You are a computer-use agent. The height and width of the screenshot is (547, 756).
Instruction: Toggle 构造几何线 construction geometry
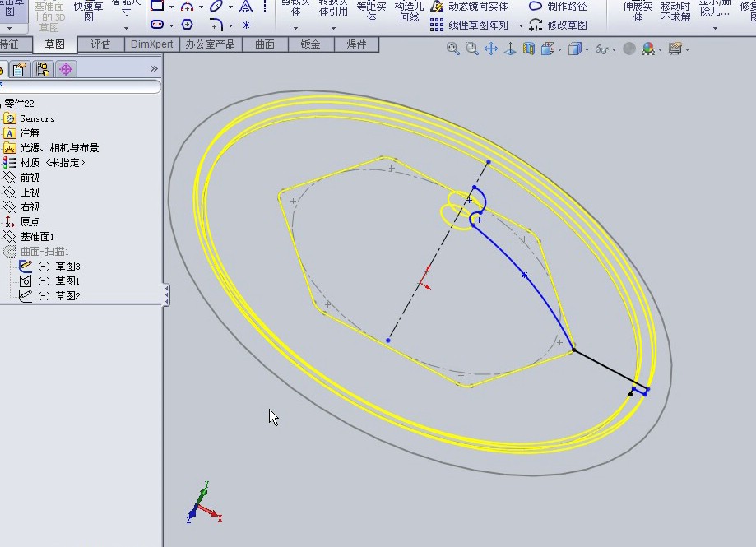coord(409,12)
